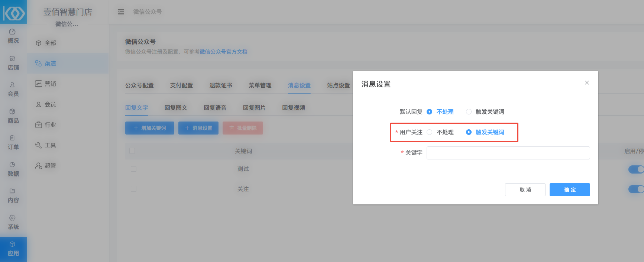Open the 微信公众号官方文档 link
The width and height of the screenshot is (644, 262).
223,52
